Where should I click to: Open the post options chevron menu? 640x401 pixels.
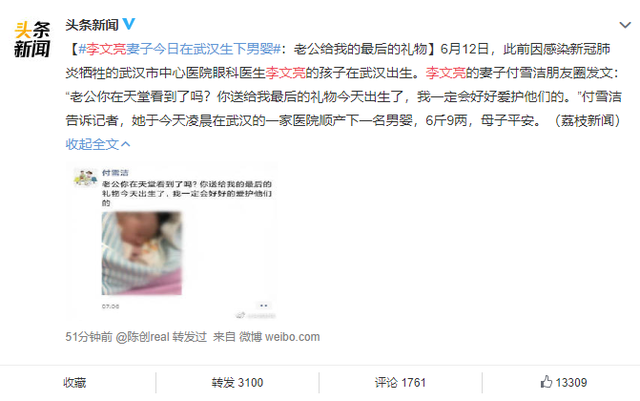[x=624, y=25]
